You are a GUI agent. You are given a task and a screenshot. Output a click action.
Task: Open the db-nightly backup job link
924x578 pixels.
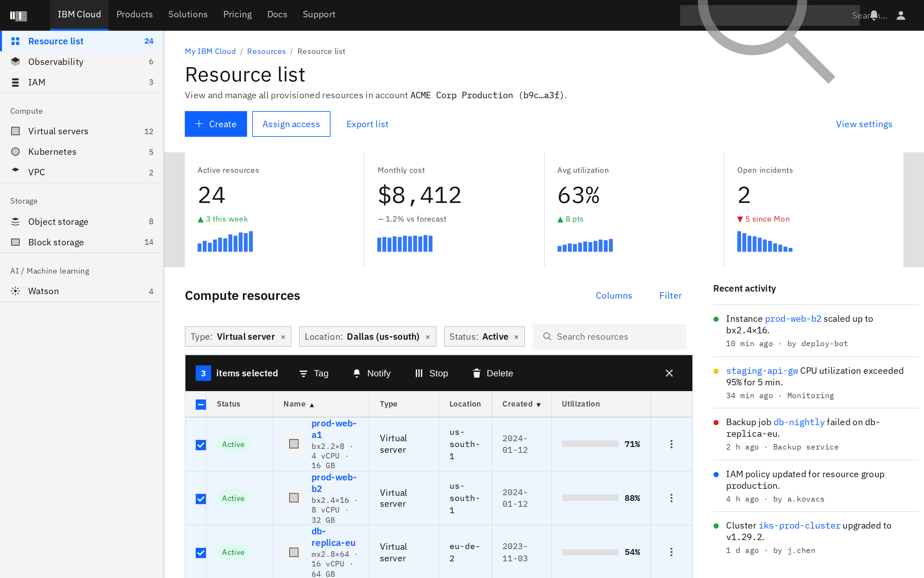(799, 422)
